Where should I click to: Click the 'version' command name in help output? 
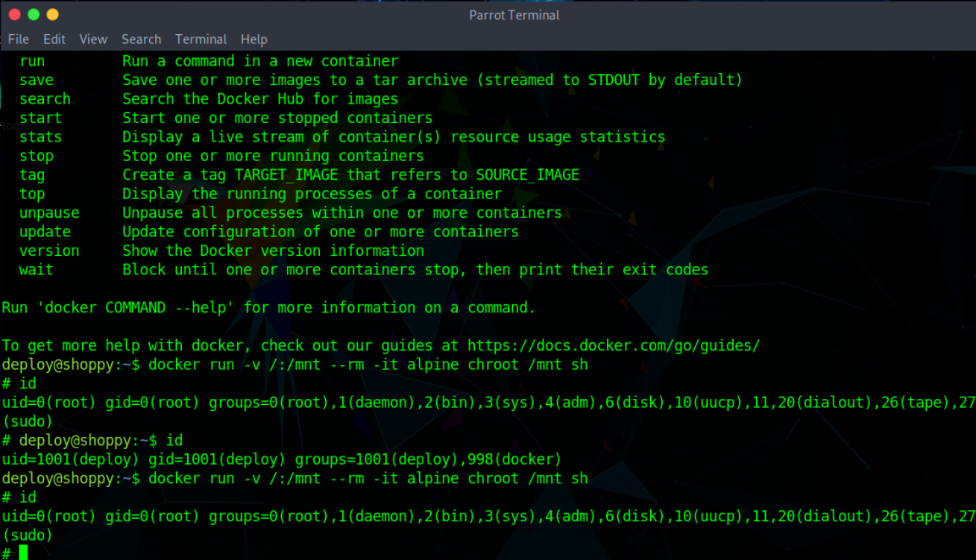point(49,251)
